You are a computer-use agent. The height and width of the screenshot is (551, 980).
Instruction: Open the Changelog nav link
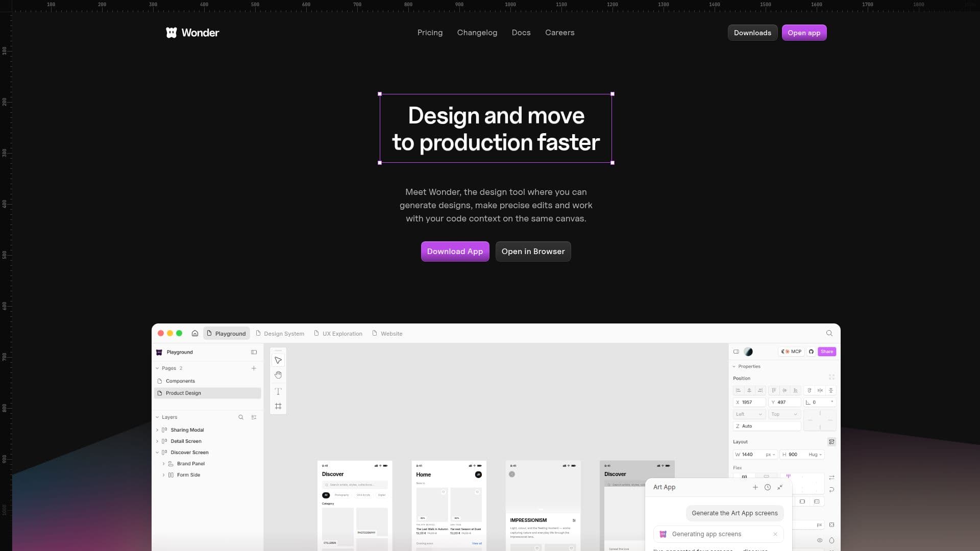click(477, 33)
